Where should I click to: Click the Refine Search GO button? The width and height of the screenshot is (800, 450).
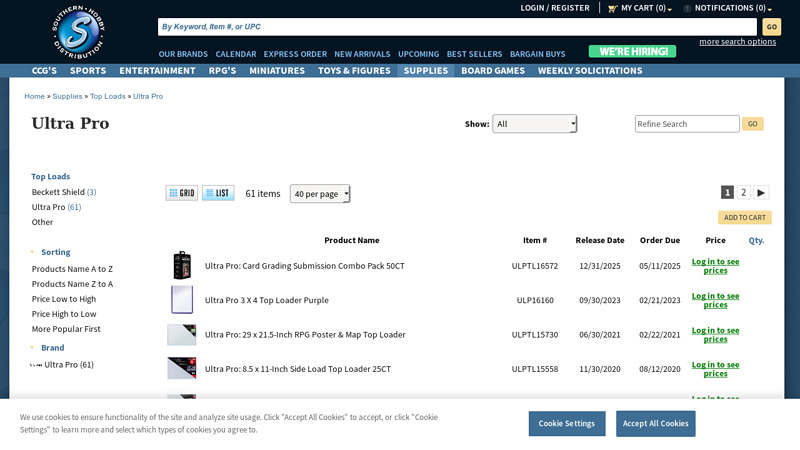(x=753, y=123)
